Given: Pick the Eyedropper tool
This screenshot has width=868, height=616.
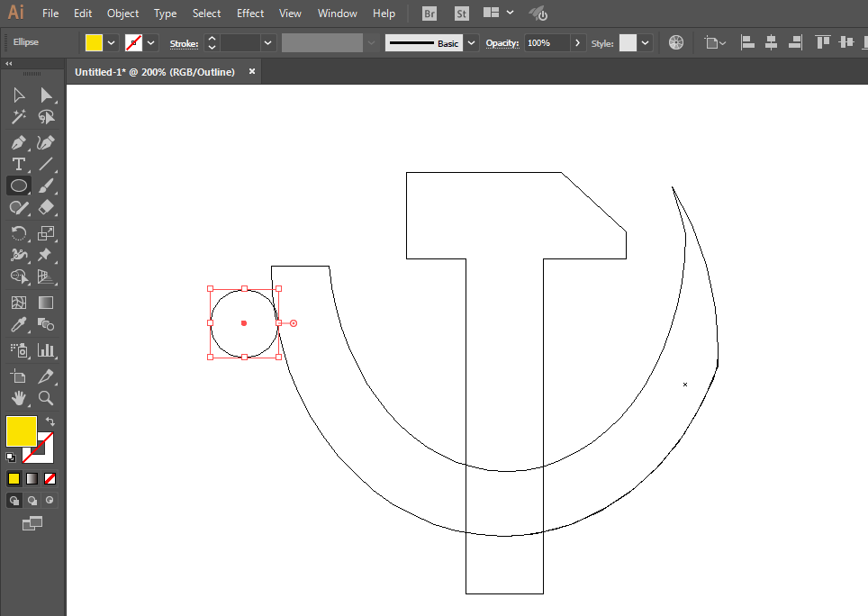Looking at the screenshot, I should pos(19,324).
